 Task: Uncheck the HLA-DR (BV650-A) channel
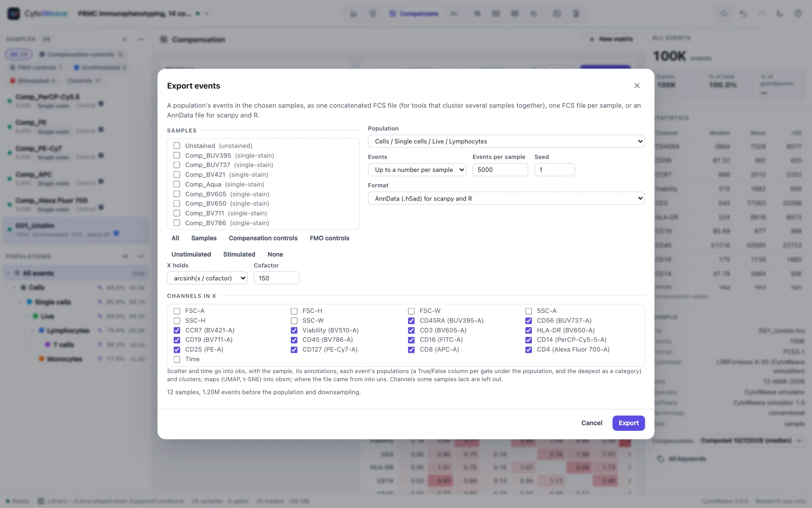coord(529,330)
